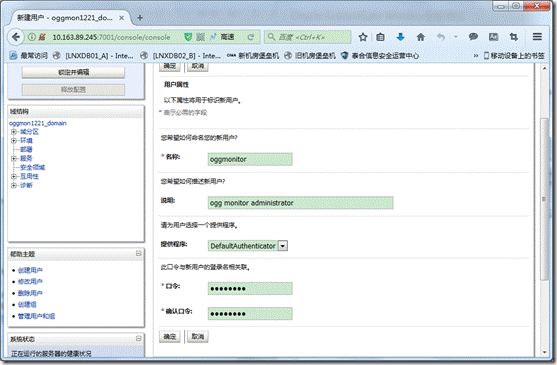Open the 新机房堡垒机 bookmark

click(x=253, y=55)
